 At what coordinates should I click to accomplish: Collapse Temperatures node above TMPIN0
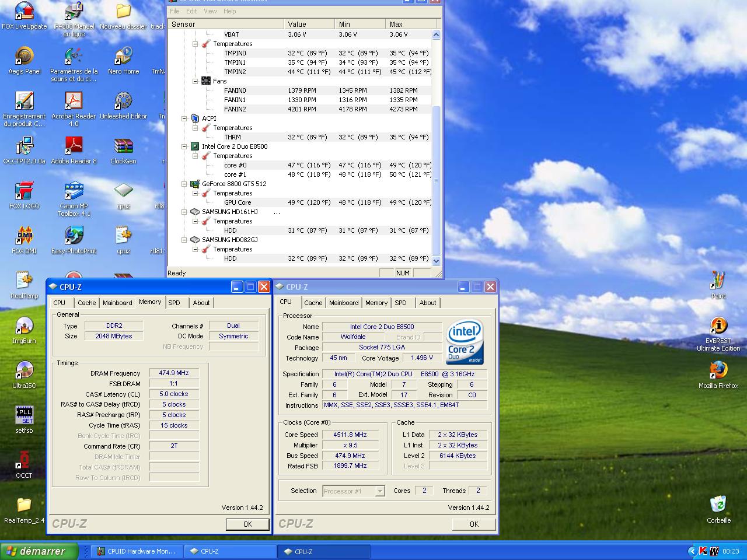196,44
